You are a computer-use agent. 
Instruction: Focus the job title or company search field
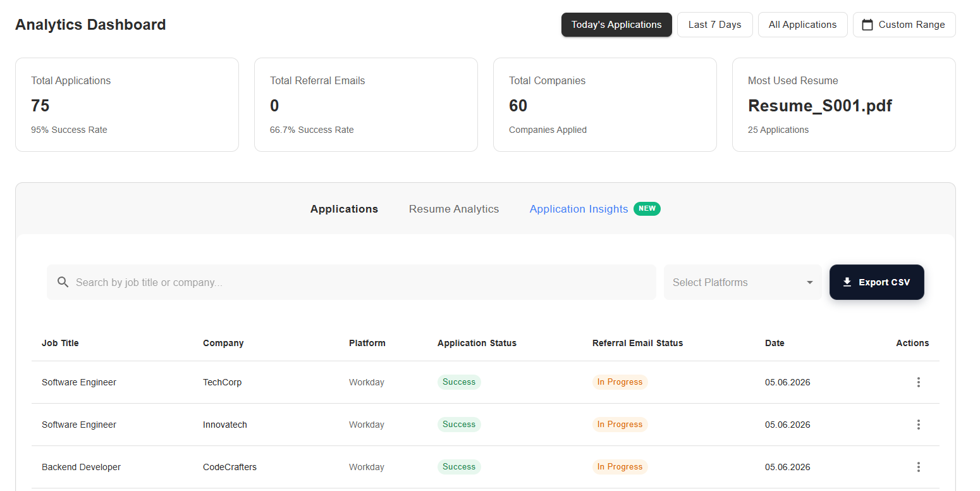point(352,282)
